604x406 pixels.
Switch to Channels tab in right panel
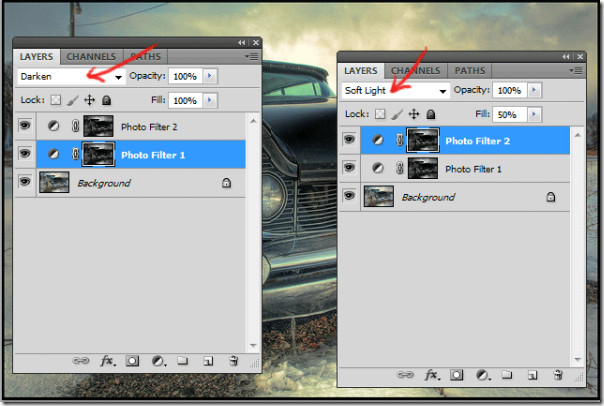(x=416, y=71)
